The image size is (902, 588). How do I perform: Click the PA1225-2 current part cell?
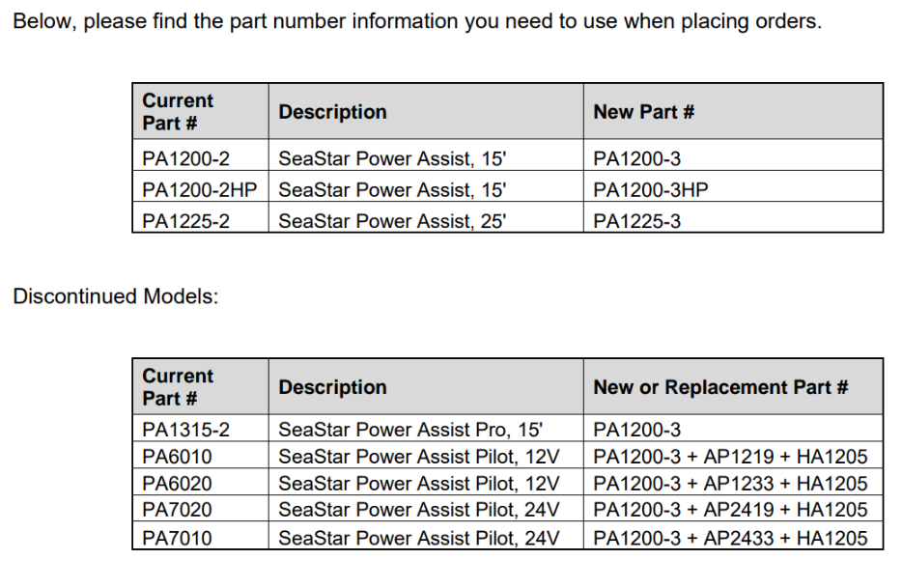click(185, 221)
